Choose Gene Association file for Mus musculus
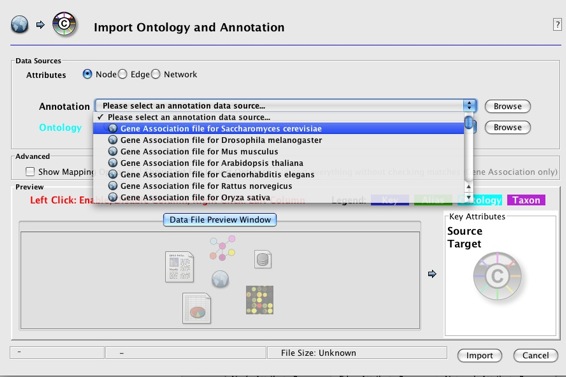This screenshot has height=377, width=566. 278,151
